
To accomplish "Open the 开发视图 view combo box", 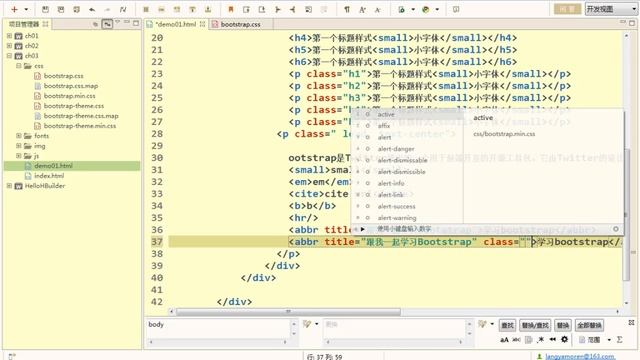I will (x=611, y=9).
